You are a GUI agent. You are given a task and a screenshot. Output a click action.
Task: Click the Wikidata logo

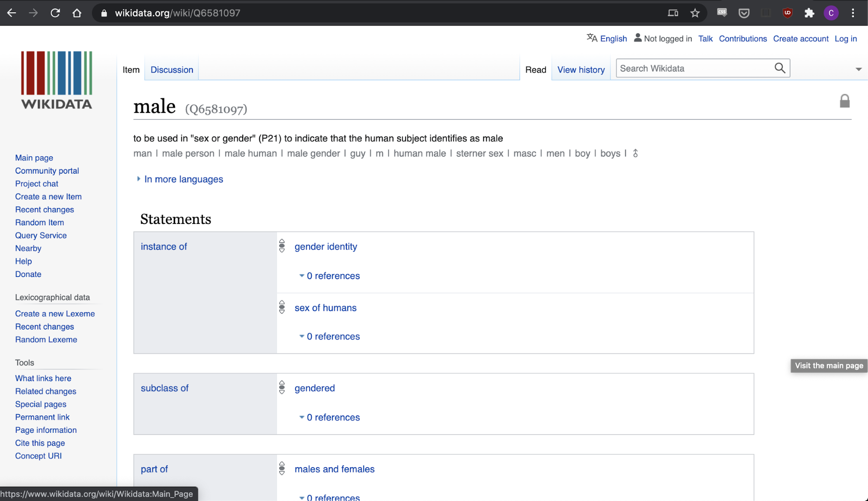pos(56,80)
